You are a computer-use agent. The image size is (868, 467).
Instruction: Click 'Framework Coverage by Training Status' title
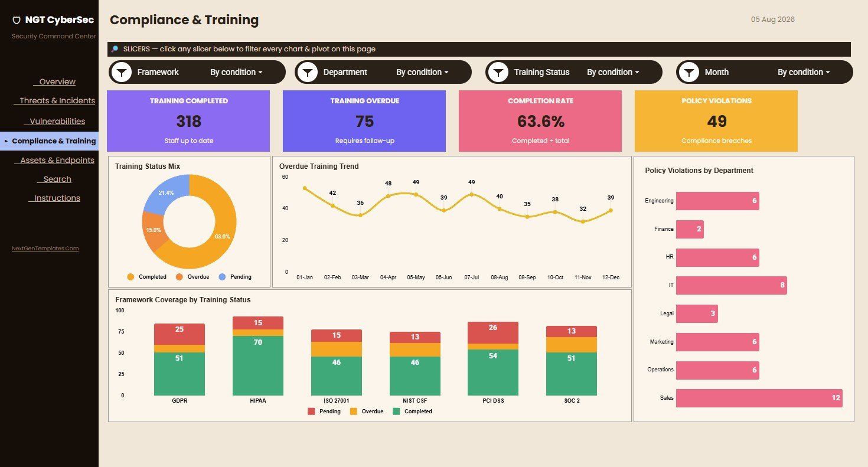183,300
